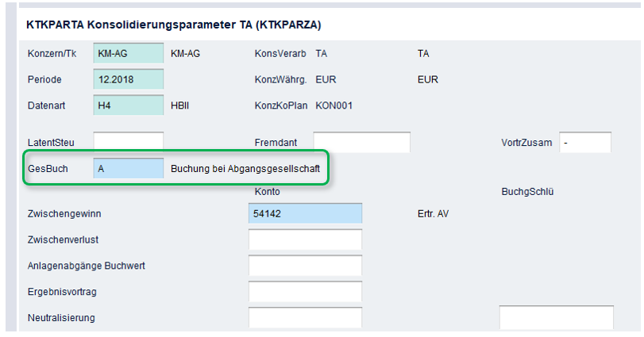The image size is (644, 337).
Task: Click the BuchgSchlü column header
Action: coord(527,191)
